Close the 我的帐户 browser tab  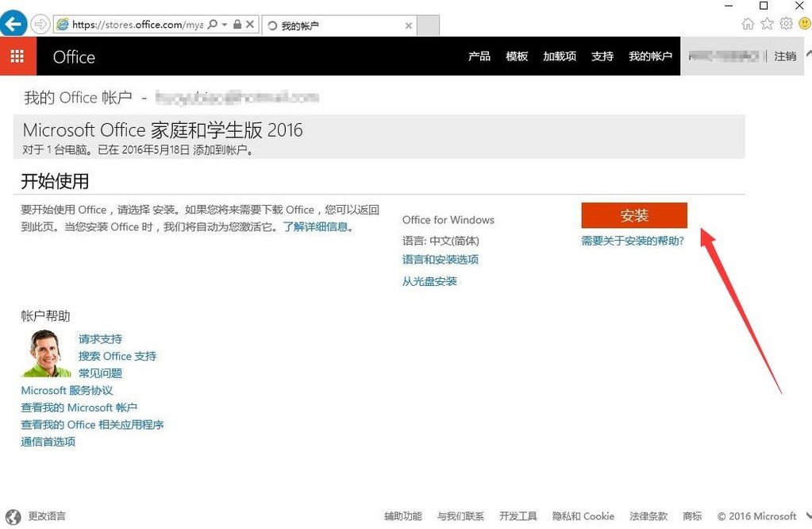point(409,25)
